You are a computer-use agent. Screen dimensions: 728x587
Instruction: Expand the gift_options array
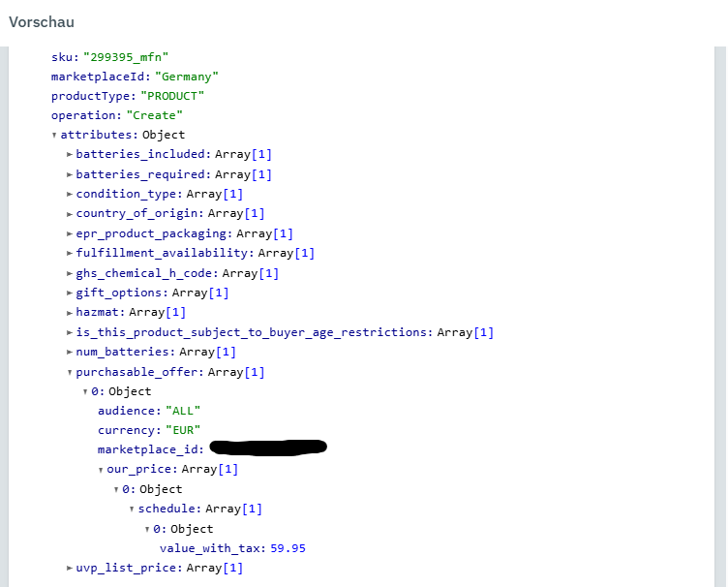[69, 293]
